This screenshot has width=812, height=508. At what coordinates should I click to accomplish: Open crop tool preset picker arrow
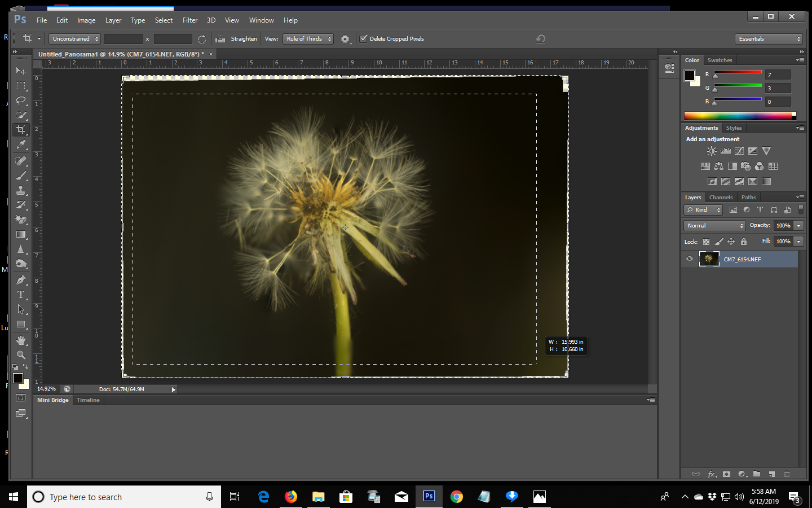(39, 39)
